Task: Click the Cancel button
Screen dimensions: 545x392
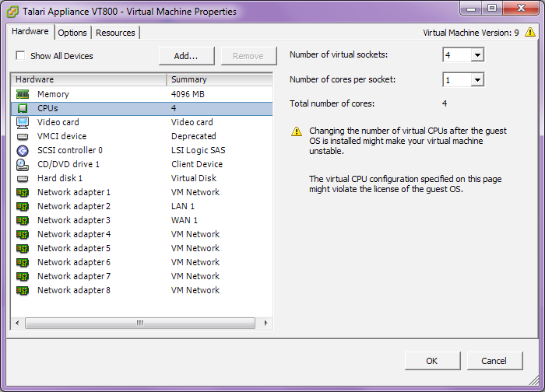Action: [x=494, y=361]
